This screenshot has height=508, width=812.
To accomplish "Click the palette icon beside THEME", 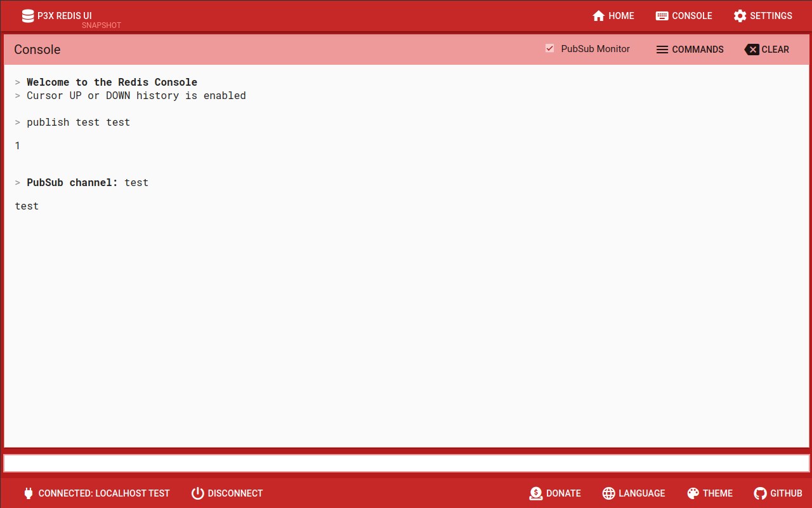I will (x=693, y=493).
